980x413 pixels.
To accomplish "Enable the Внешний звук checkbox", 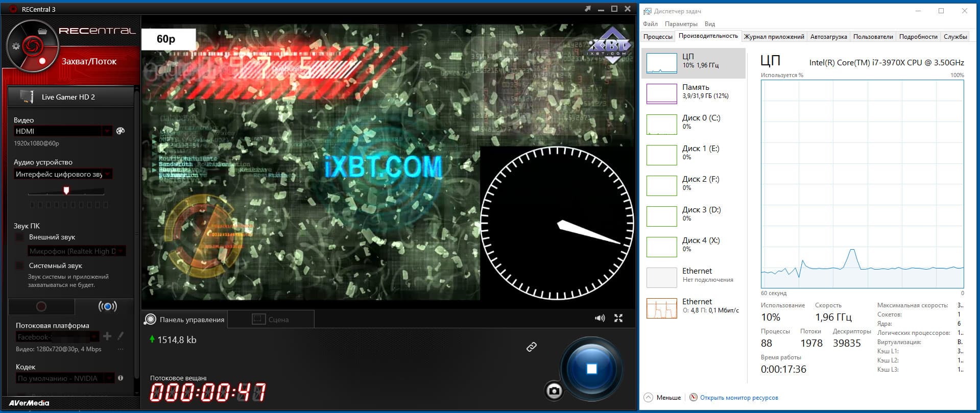I will 19,237.
